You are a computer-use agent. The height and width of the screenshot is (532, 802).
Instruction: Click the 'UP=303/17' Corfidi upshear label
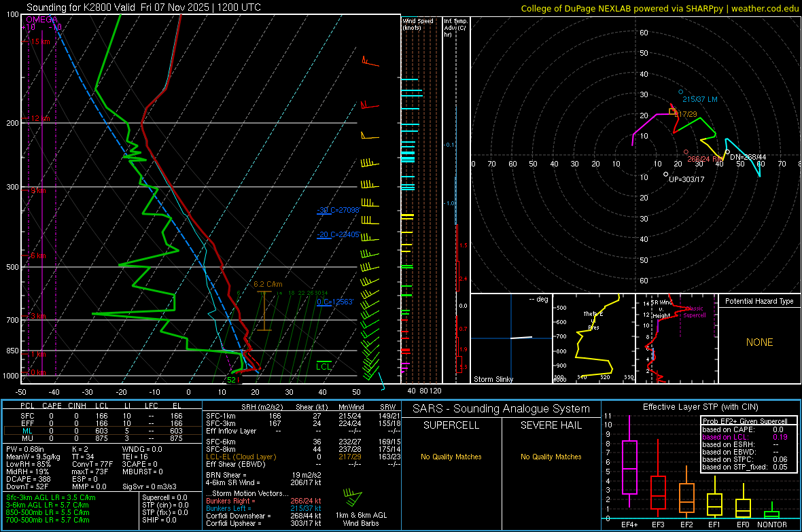tap(686, 179)
